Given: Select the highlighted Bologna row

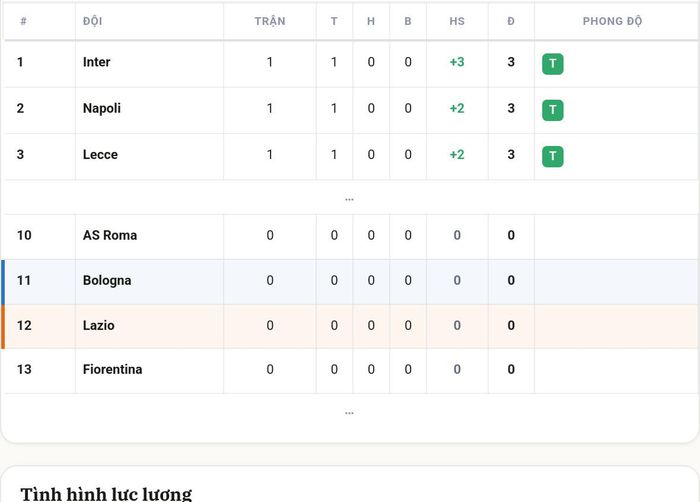Looking at the screenshot, I should pos(350,282).
